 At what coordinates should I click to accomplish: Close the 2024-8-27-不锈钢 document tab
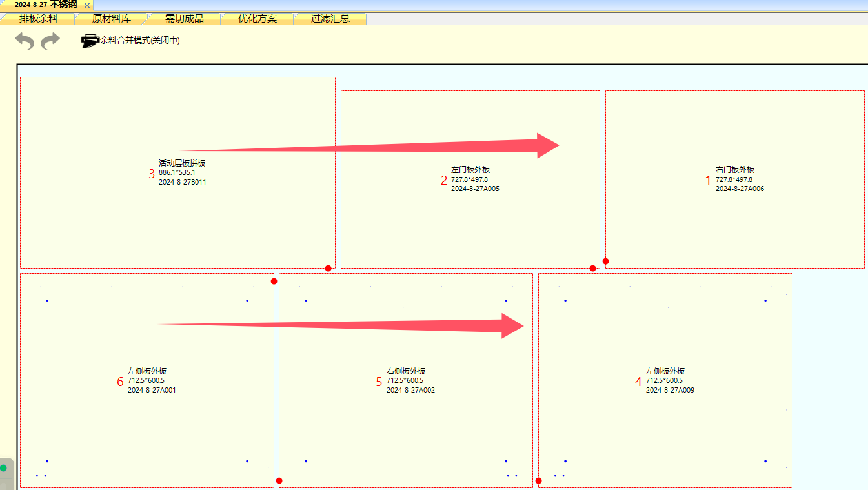tap(87, 5)
